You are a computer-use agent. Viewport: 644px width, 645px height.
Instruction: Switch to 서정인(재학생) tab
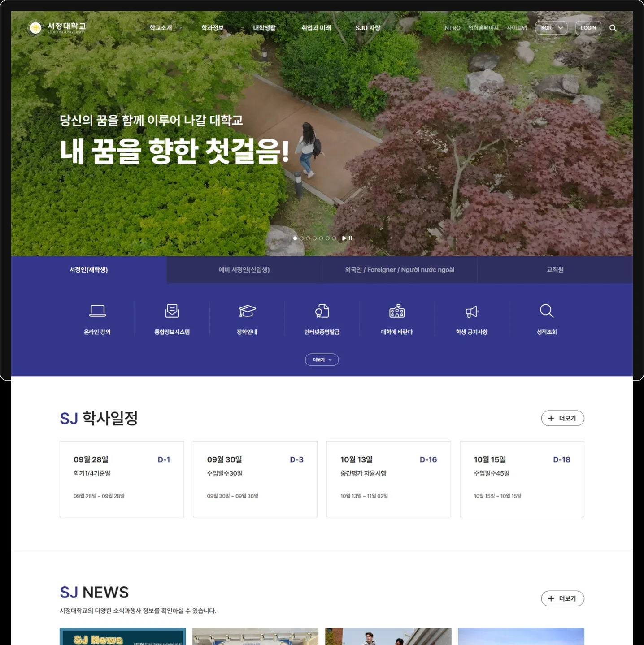click(x=89, y=269)
